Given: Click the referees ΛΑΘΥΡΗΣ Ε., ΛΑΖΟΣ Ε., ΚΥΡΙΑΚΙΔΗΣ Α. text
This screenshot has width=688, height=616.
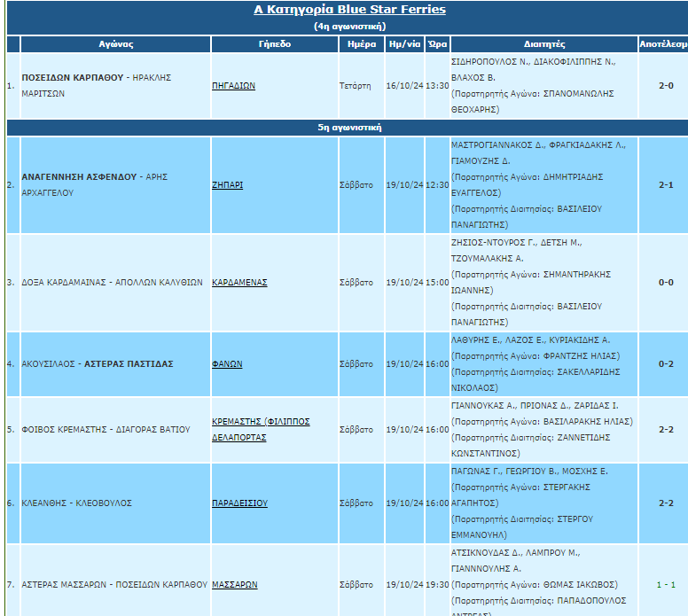Looking at the screenshot, I should coord(530,339).
